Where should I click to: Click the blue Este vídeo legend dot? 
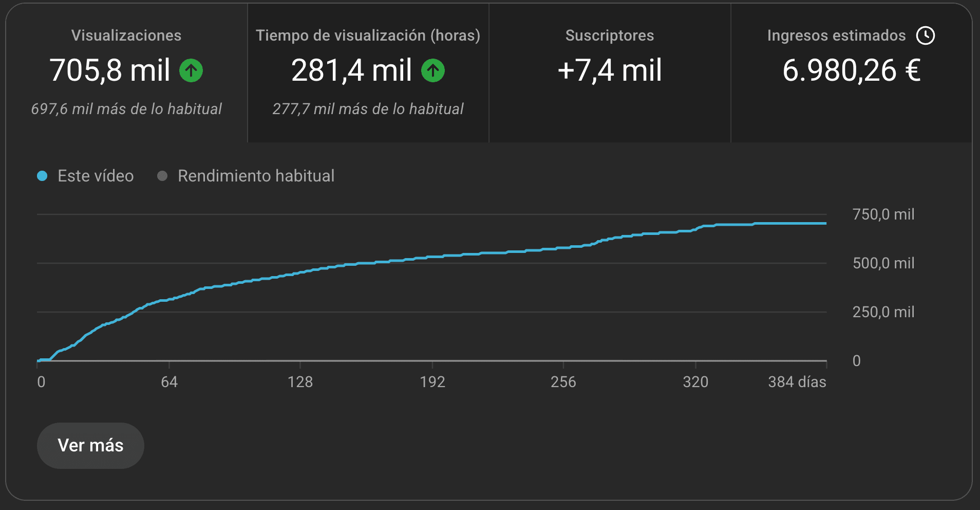(42, 176)
